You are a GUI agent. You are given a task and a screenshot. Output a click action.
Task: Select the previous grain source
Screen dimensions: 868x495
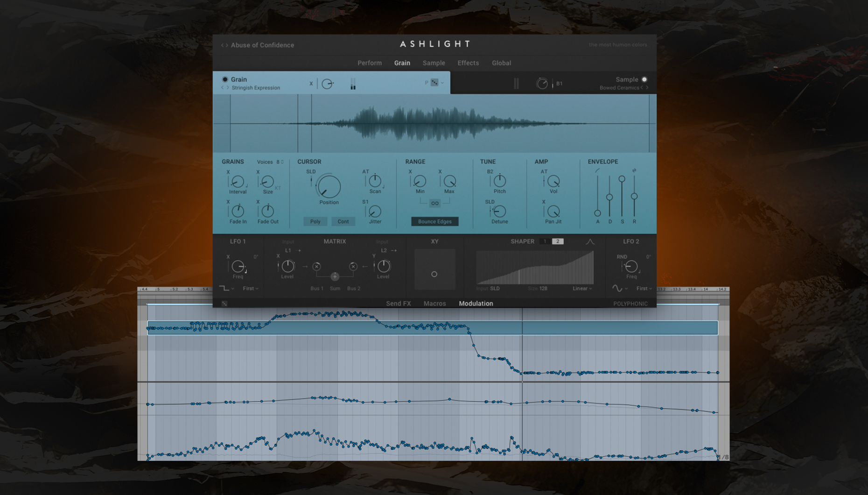click(x=223, y=88)
